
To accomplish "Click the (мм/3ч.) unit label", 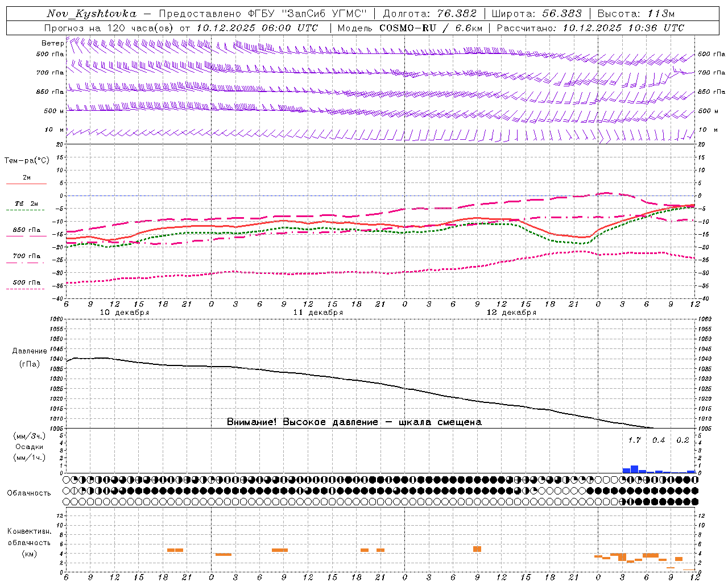I will click(30, 436).
